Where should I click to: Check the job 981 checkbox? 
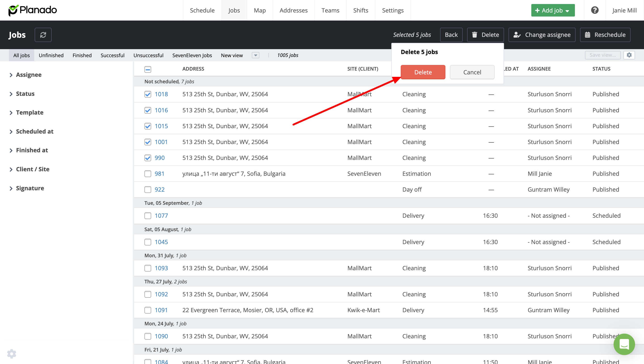148,174
